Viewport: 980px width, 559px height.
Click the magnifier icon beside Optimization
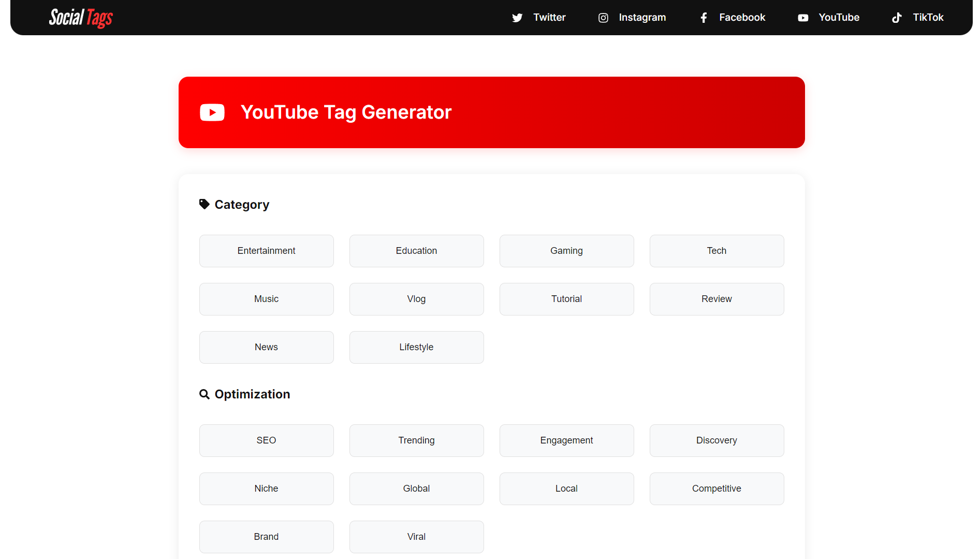204,394
